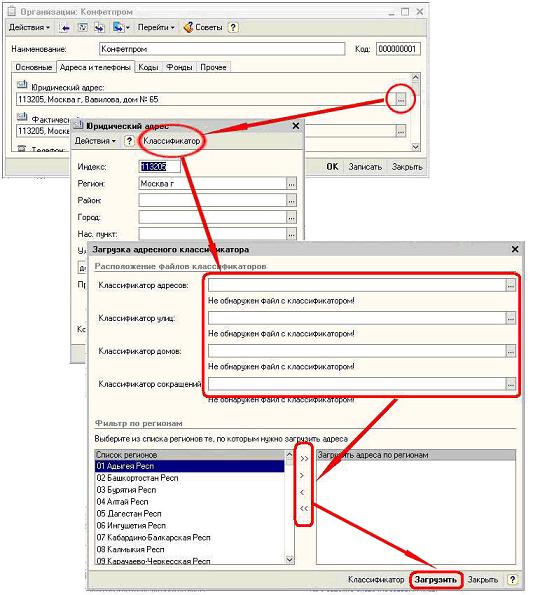Open Действия dropdown in Юридический адрес dialog
Image resolution: width=533 pixels, height=595 pixels.
(x=95, y=141)
